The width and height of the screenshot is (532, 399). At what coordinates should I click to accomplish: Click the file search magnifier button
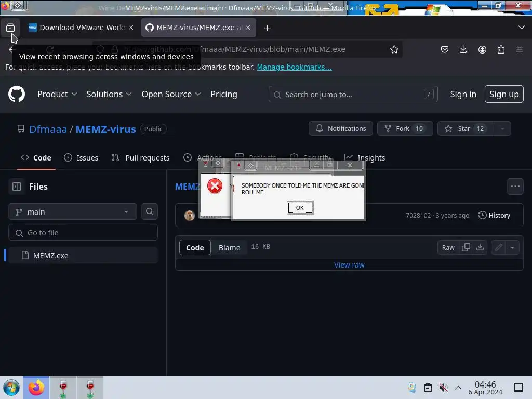pos(149,212)
